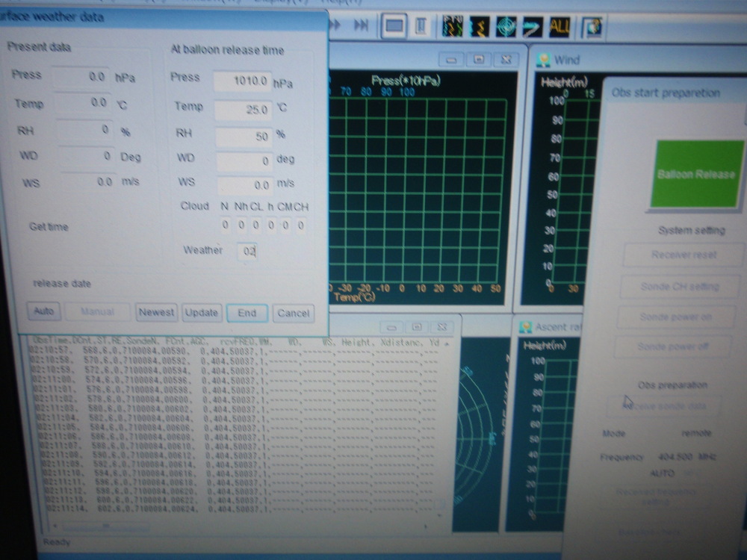Click the P/T/U profile graph toolbar icon
The width and height of the screenshot is (747, 560).
pos(454,27)
